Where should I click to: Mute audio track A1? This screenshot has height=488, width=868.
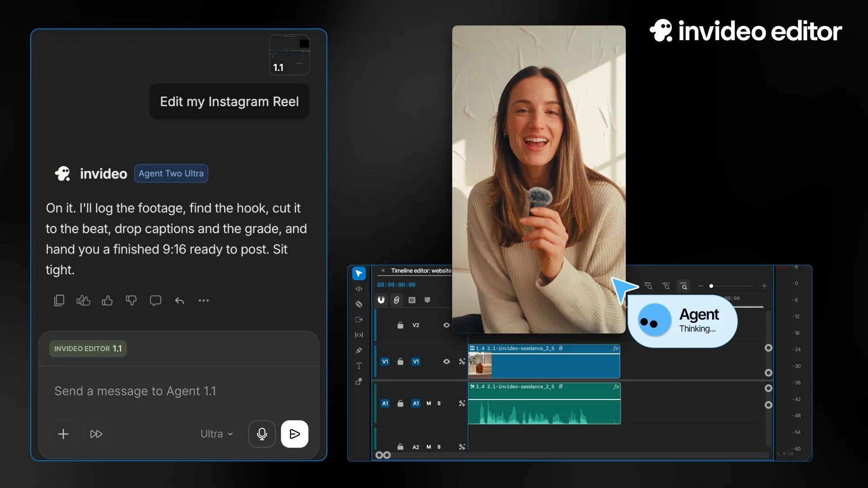429,403
